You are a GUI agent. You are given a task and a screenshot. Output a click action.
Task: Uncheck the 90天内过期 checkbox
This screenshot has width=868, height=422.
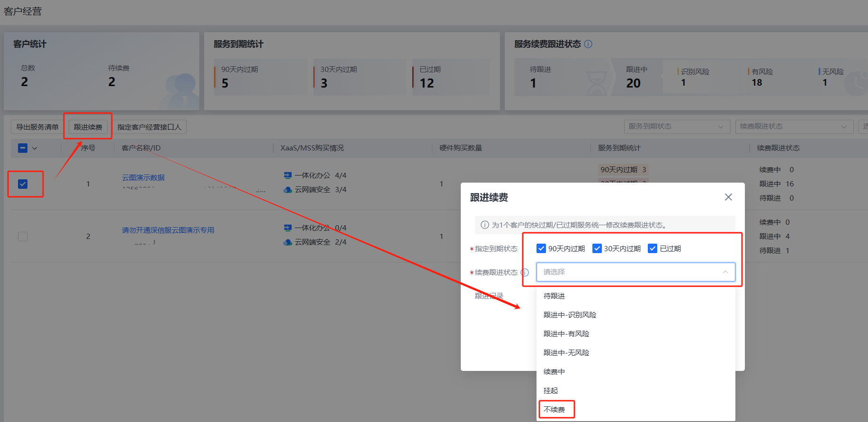click(x=541, y=248)
